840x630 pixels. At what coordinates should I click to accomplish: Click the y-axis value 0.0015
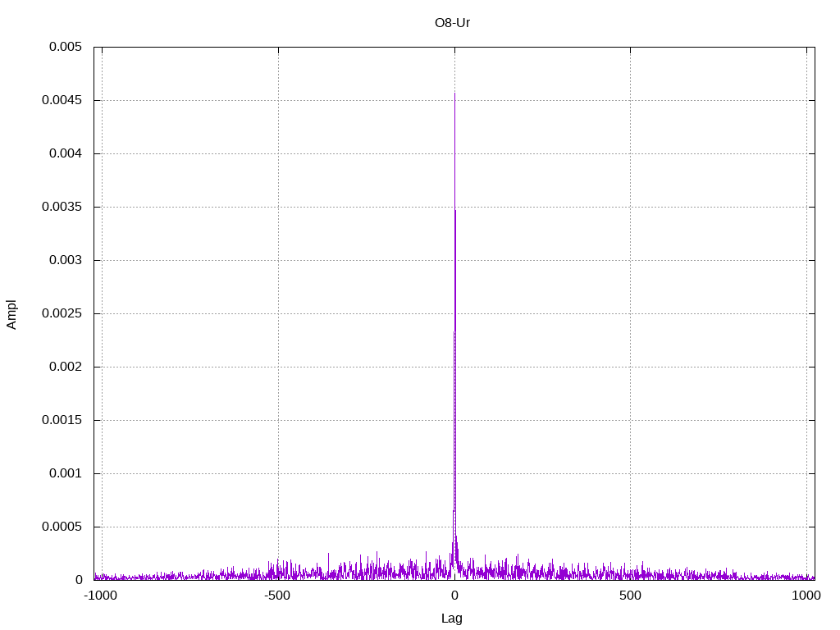pyautogui.click(x=62, y=420)
